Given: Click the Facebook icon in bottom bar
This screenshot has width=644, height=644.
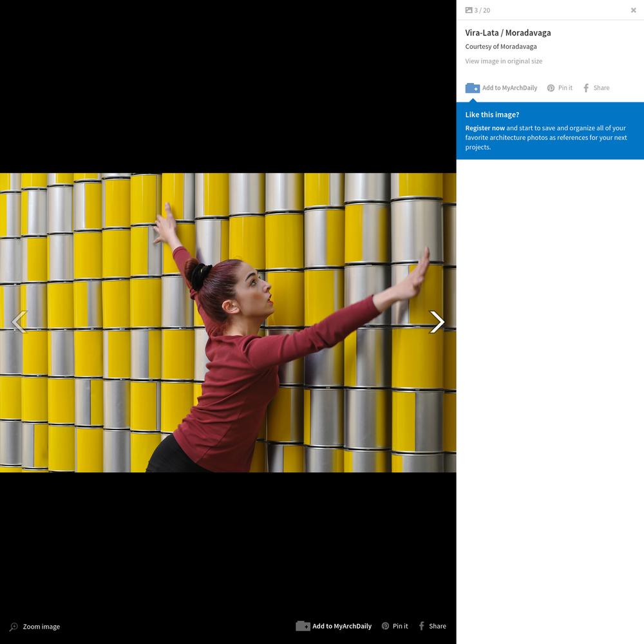Looking at the screenshot, I should pos(421,626).
